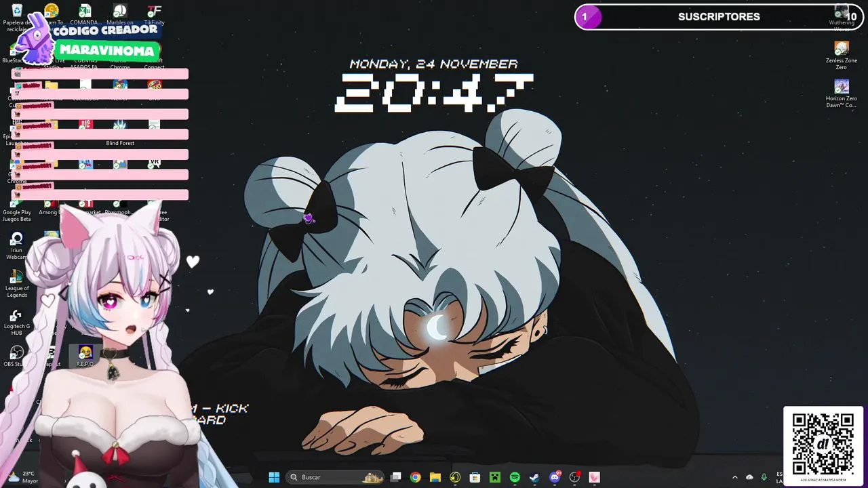Viewport: 868px width, 488px height.
Task: Launch Minecraft from the taskbar
Action: point(495,477)
